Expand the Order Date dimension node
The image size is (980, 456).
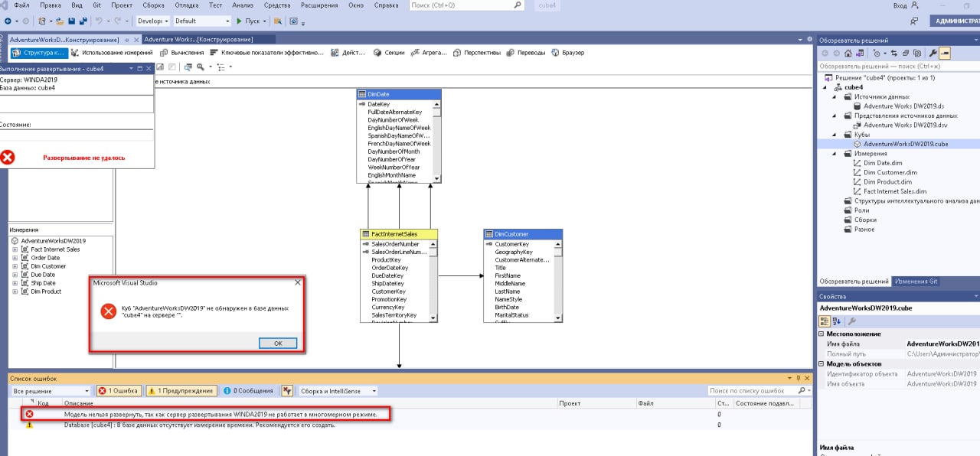pyautogui.click(x=15, y=258)
